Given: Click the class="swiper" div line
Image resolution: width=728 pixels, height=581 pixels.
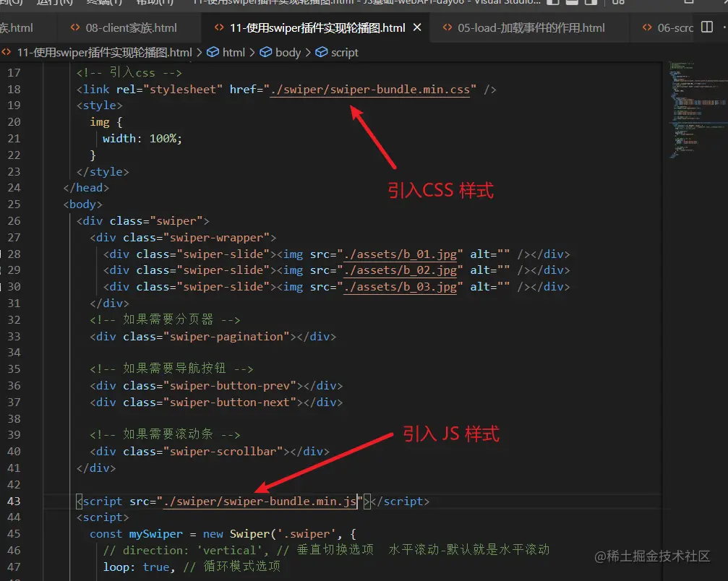Looking at the screenshot, I should pyautogui.click(x=143, y=221).
